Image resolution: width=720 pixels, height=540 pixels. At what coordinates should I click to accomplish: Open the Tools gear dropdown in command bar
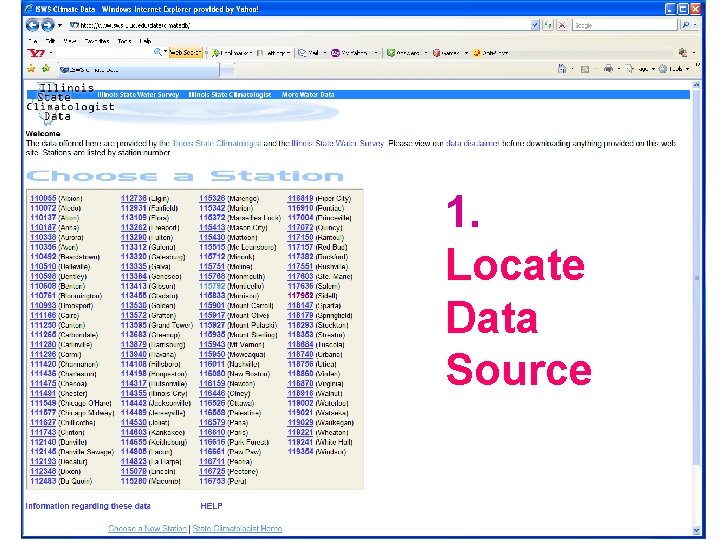pos(673,69)
